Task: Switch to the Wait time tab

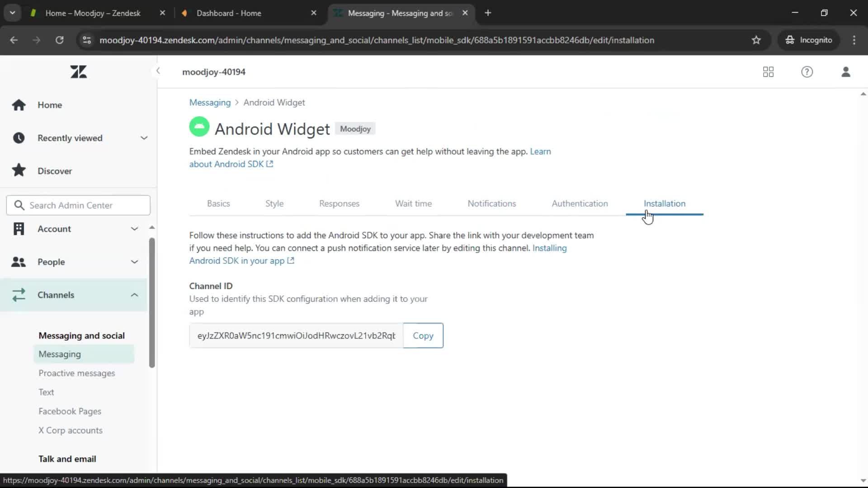Action: pos(413,203)
